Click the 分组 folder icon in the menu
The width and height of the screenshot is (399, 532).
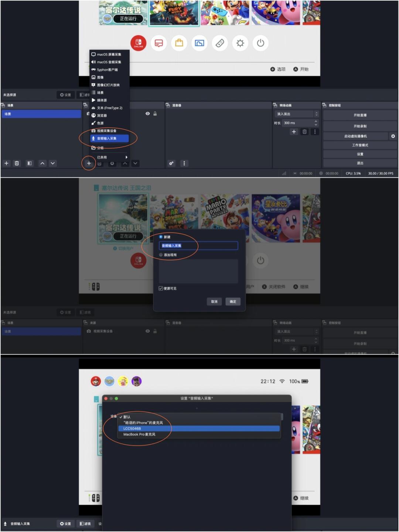click(93, 148)
